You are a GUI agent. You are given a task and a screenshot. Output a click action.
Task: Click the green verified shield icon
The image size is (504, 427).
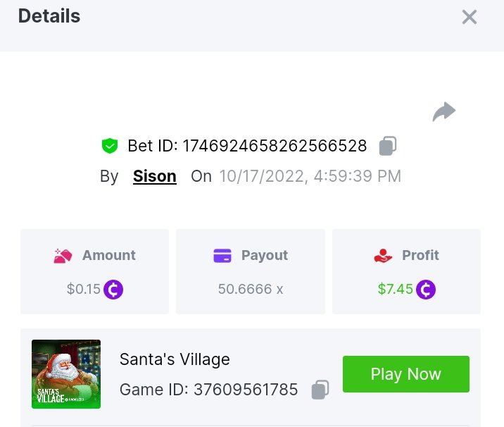click(109, 146)
